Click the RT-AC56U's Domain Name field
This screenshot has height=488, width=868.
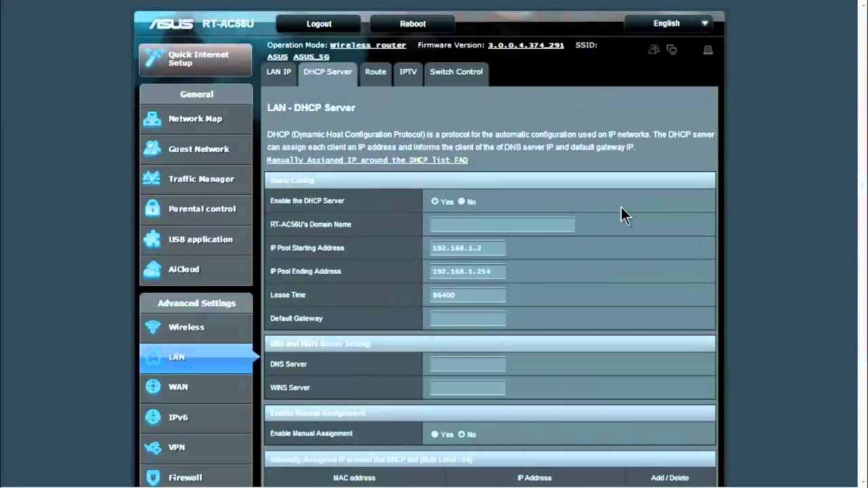[x=502, y=224]
